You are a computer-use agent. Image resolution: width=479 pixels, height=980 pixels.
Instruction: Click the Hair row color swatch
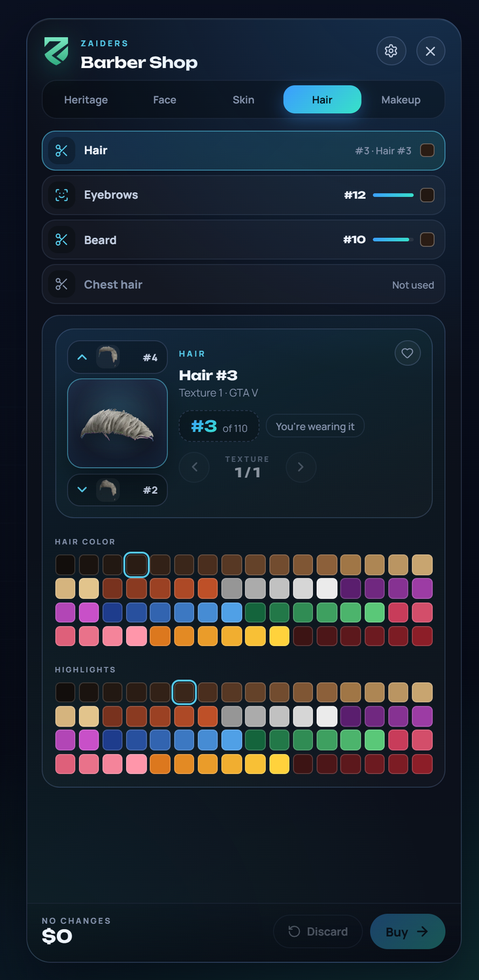(427, 150)
